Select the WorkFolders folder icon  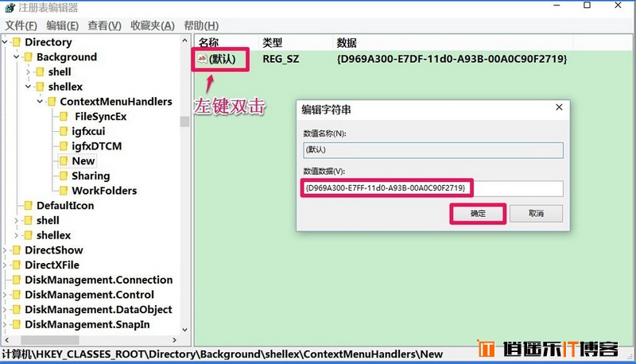[64, 191]
